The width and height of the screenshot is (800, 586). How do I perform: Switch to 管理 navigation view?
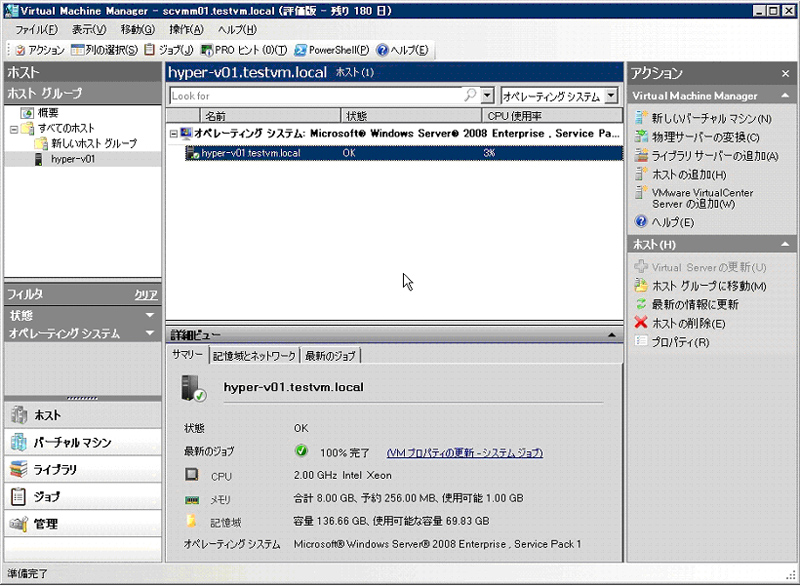coord(83,523)
